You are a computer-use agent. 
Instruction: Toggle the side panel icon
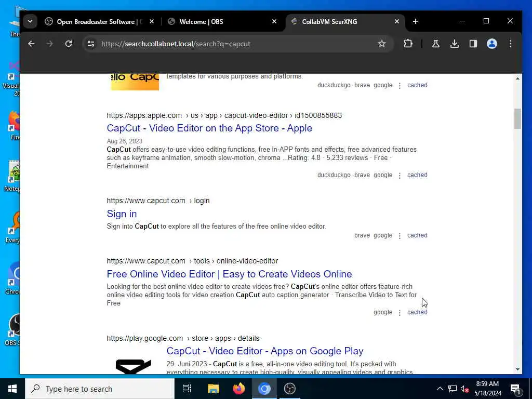473,44
